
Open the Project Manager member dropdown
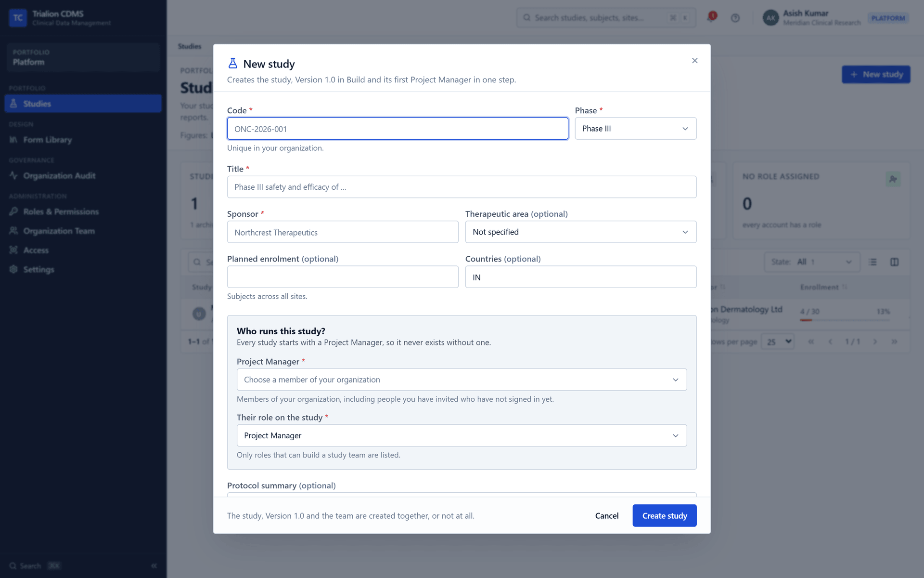462,380
